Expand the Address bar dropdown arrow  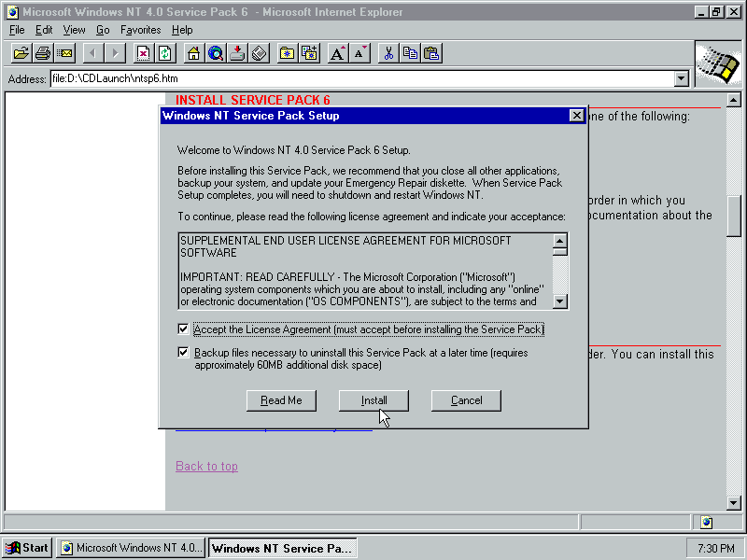coord(682,79)
